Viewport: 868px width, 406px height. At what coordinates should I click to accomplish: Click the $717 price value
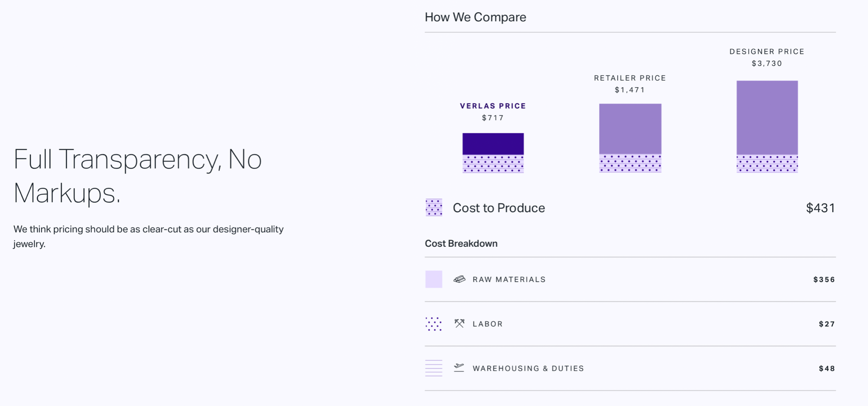[x=493, y=118]
